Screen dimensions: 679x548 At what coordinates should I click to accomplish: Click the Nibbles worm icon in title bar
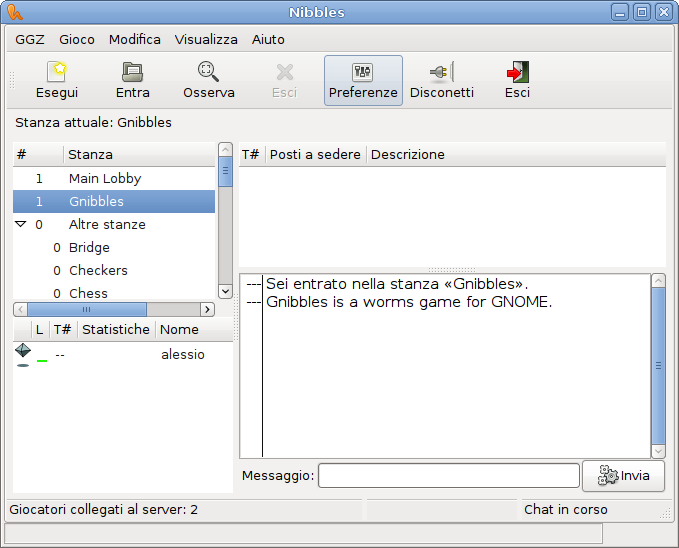(15, 12)
